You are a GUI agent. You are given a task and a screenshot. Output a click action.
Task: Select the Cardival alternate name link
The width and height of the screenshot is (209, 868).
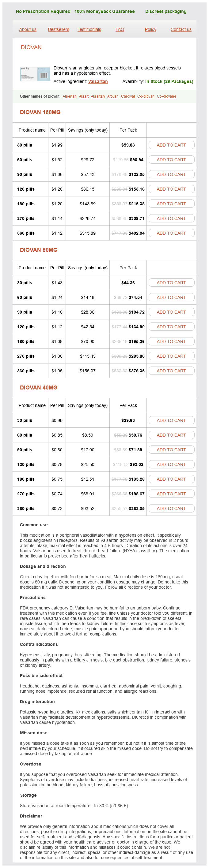127,96
